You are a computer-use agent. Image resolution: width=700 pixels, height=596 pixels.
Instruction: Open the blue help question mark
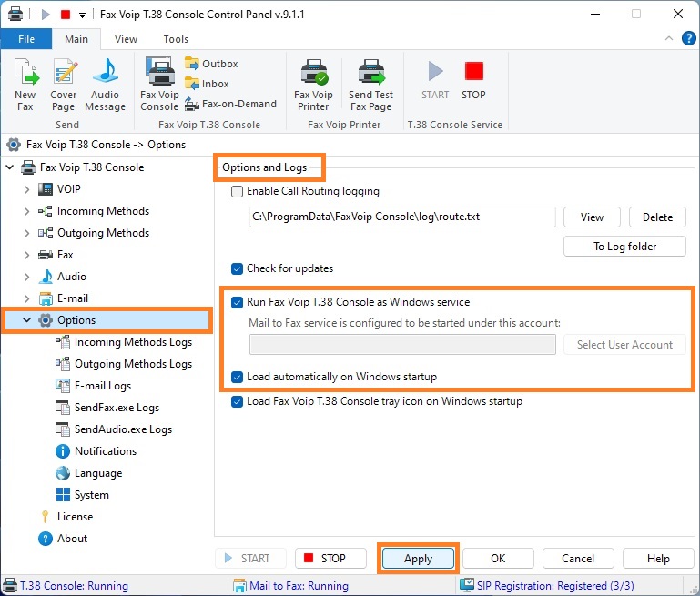688,38
